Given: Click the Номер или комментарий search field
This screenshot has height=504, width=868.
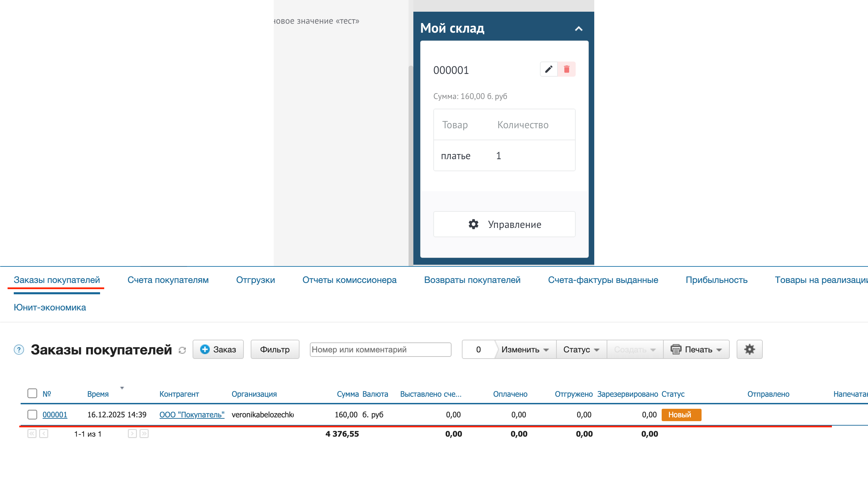Looking at the screenshot, I should point(380,349).
